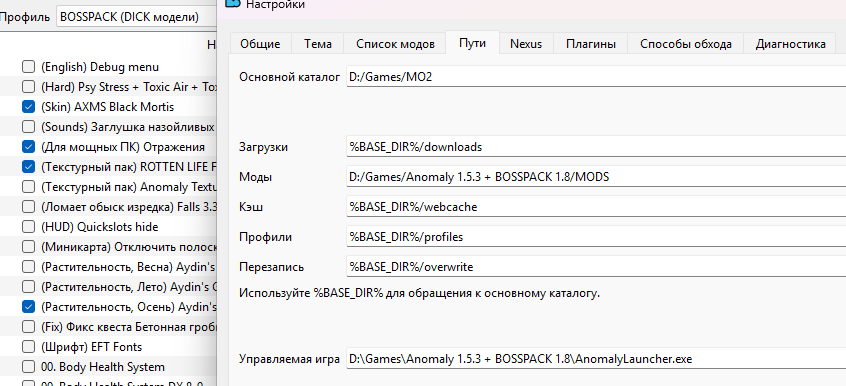This screenshot has height=386, width=846.
Task: Select the (Шрифт) EFT Fonts row text
Action: pyautogui.click(x=91, y=347)
